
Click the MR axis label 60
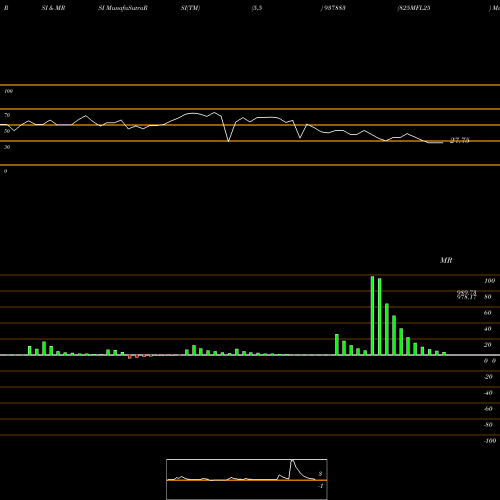[x=488, y=313]
